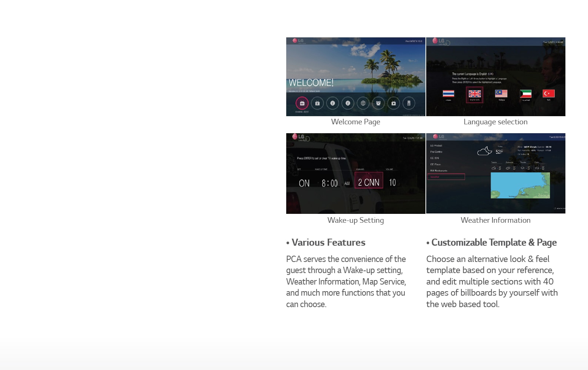The image size is (588, 370).
Task: Open the LG Product menu item
Action: point(436,146)
